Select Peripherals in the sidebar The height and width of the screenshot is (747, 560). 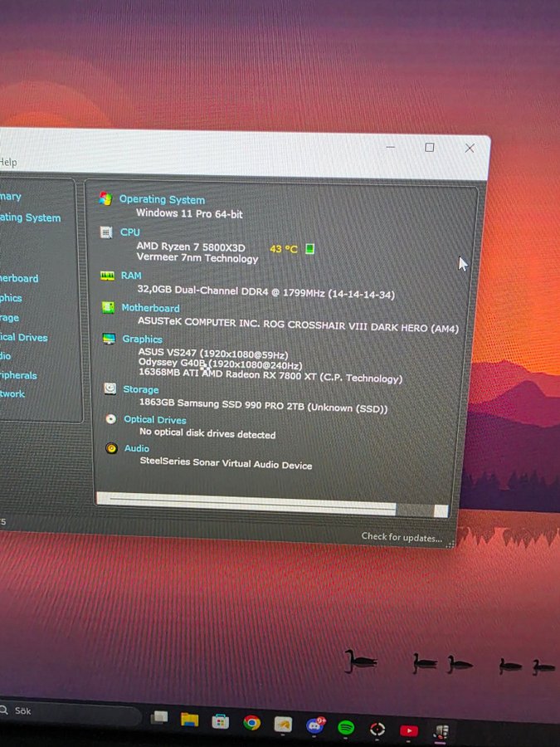[x=18, y=375]
